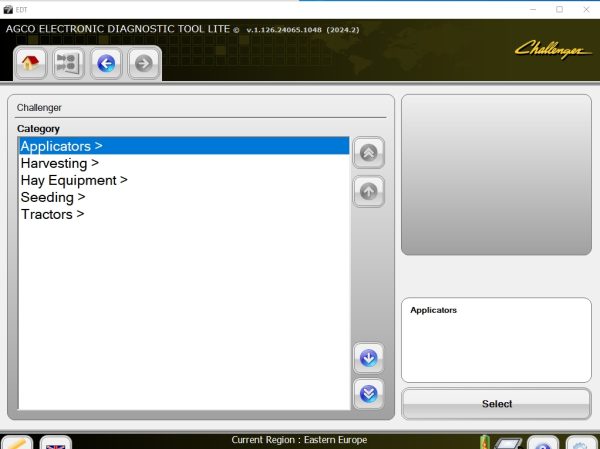Viewport: 600px width, 449px height.
Task: Open the help button in bottom bar
Action: pyautogui.click(x=543, y=443)
